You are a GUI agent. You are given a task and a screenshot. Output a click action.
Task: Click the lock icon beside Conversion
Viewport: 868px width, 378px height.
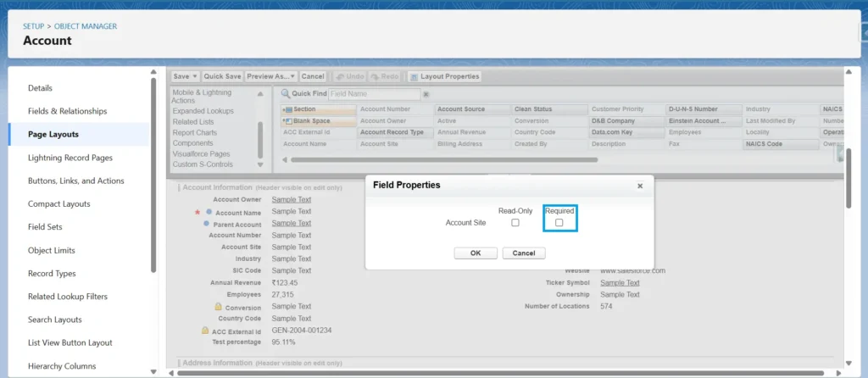[218, 307]
